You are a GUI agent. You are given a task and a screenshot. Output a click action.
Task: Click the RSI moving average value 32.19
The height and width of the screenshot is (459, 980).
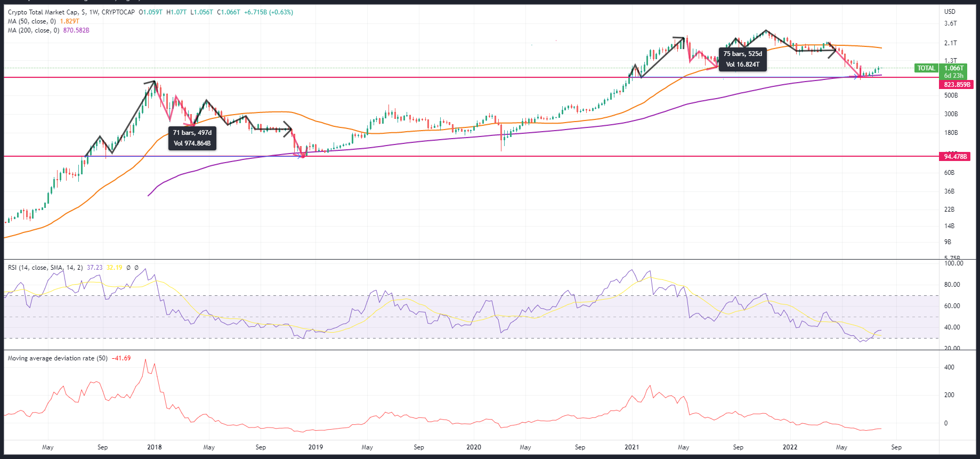point(114,268)
